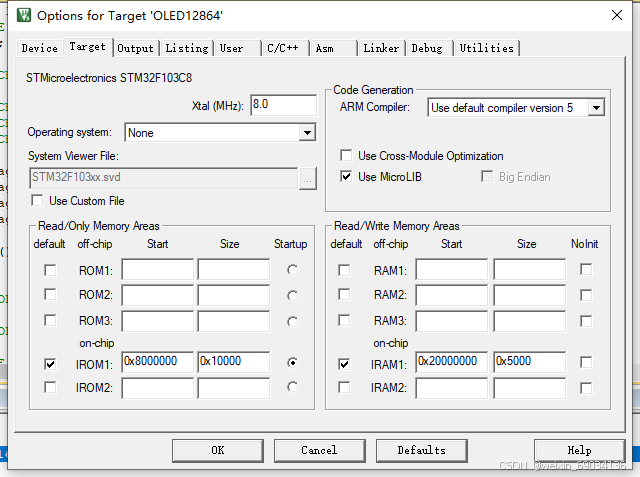The height and width of the screenshot is (477, 640).
Task: Enable NoInit for RAM1
Action: tap(586, 269)
